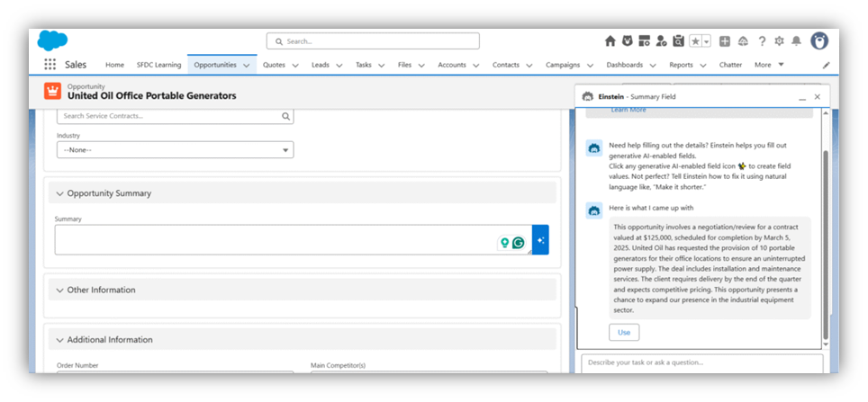Open the notifications bell
This screenshot has height=402, width=868.
coord(796,40)
